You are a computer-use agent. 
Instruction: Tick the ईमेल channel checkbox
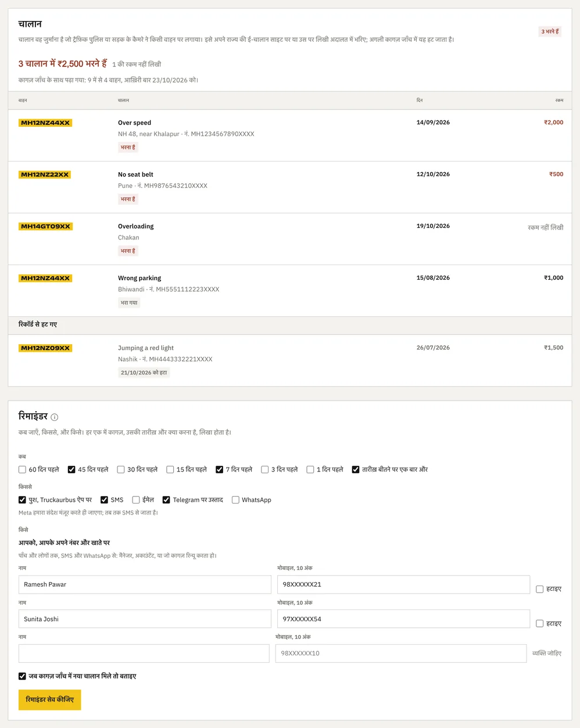coord(136,499)
